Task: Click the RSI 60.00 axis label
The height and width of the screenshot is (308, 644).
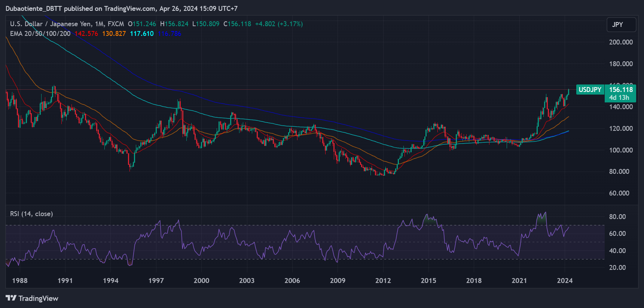Action: click(617, 234)
